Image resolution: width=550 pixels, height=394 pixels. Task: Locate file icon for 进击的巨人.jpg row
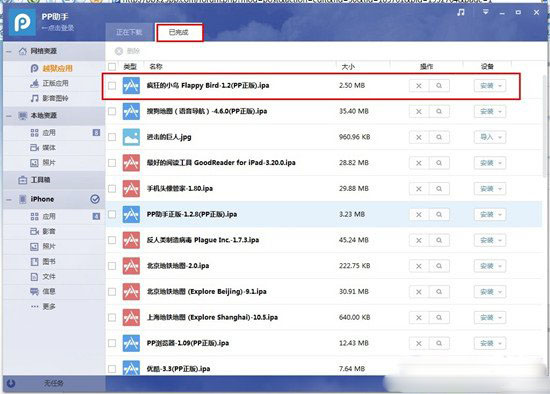[439, 137]
